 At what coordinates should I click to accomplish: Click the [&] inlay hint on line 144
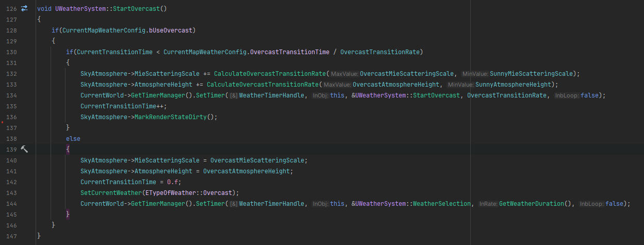[233, 204]
